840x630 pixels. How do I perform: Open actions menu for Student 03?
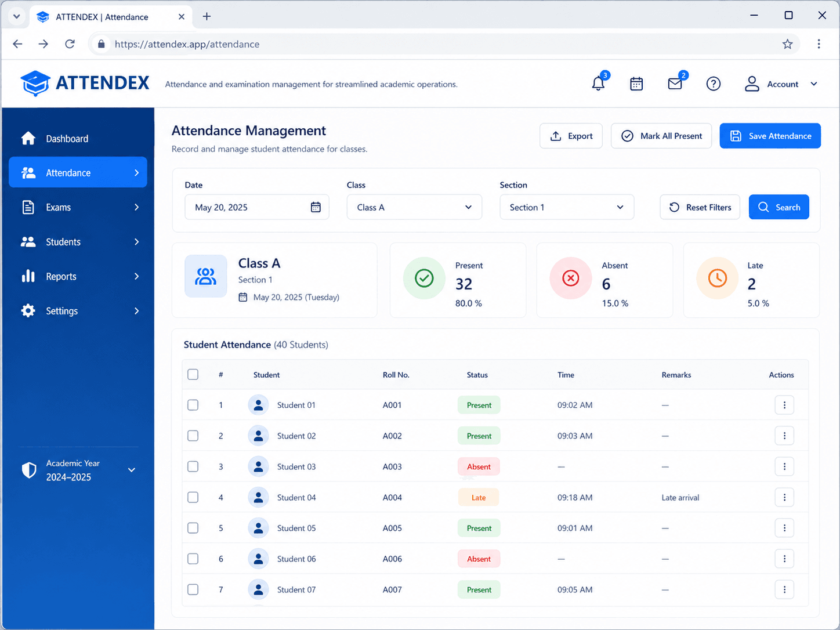tap(784, 466)
